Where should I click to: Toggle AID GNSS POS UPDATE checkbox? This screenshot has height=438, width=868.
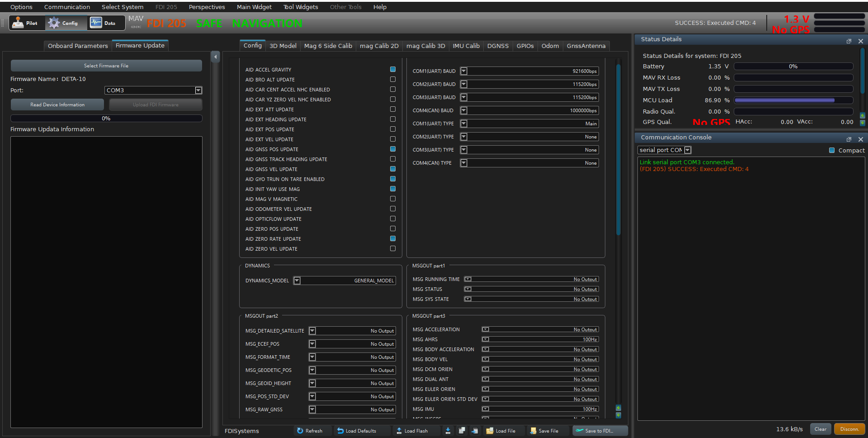tap(393, 149)
